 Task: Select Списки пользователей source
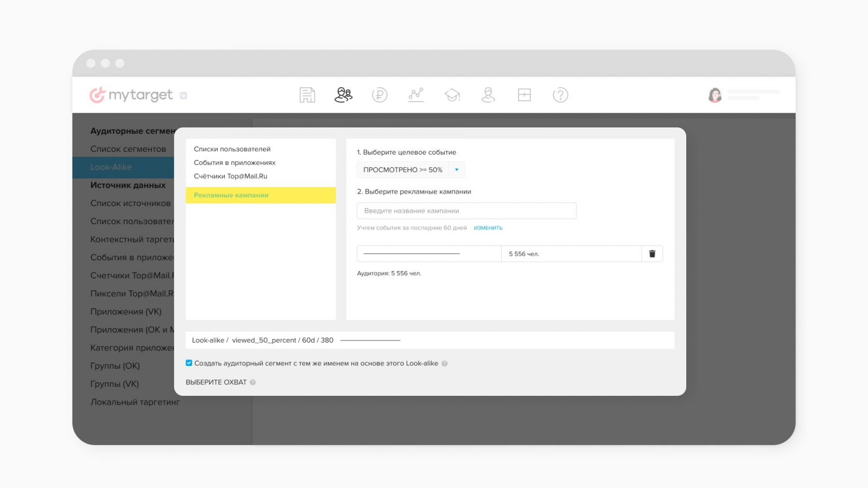[x=232, y=149]
